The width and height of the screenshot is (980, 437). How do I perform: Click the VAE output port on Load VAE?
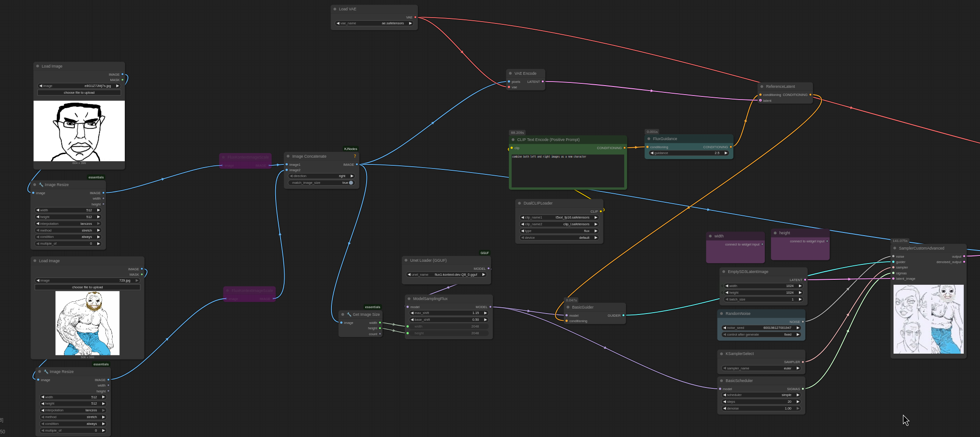tap(415, 17)
